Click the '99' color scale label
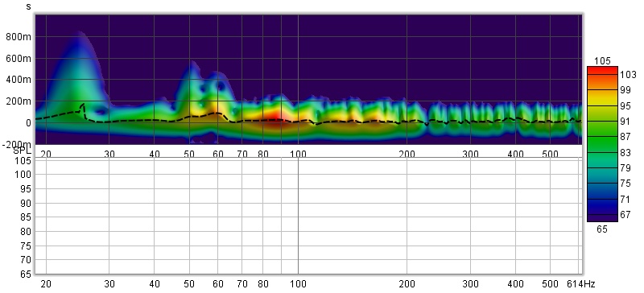This screenshot has height=293, width=644. click(625, 90)
